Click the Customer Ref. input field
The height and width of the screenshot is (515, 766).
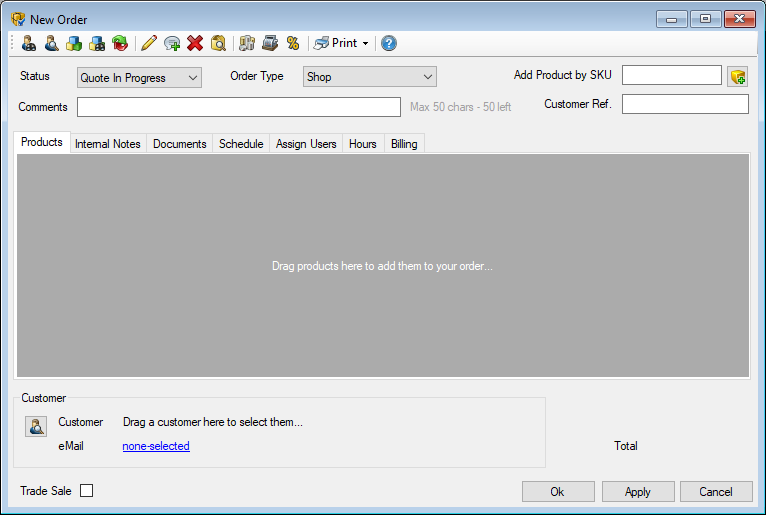685,104
